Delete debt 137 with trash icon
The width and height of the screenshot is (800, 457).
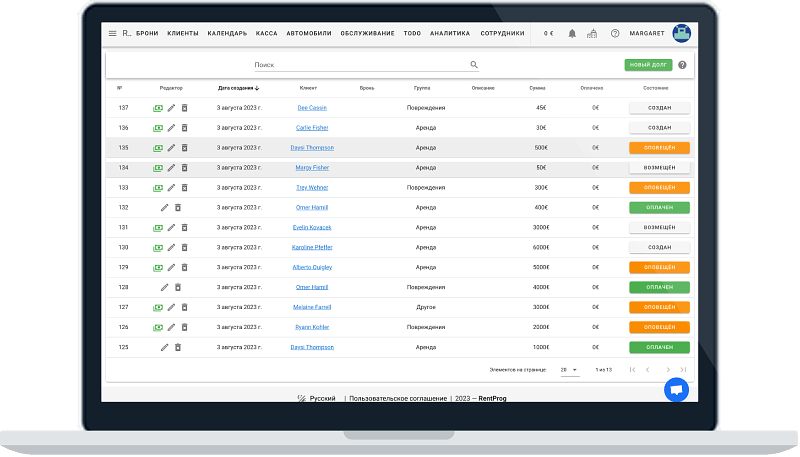(x=185, y=108)
